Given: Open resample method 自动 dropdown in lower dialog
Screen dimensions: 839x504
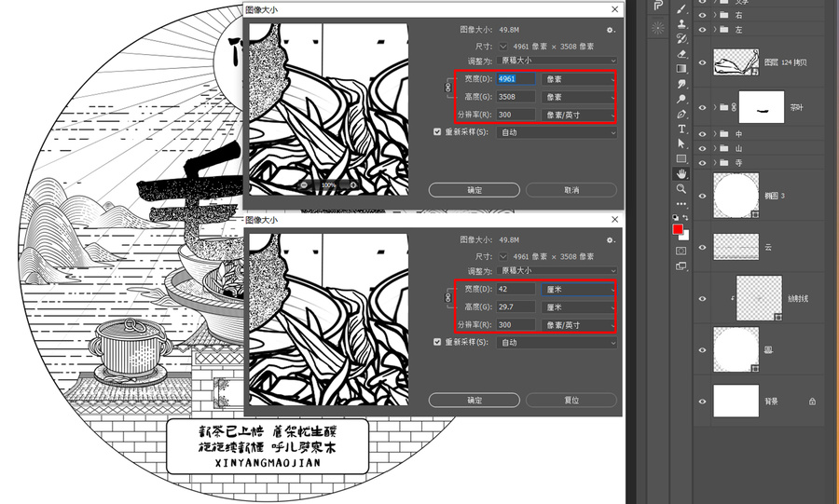Looking at the screenshot, I should (557, 342).
